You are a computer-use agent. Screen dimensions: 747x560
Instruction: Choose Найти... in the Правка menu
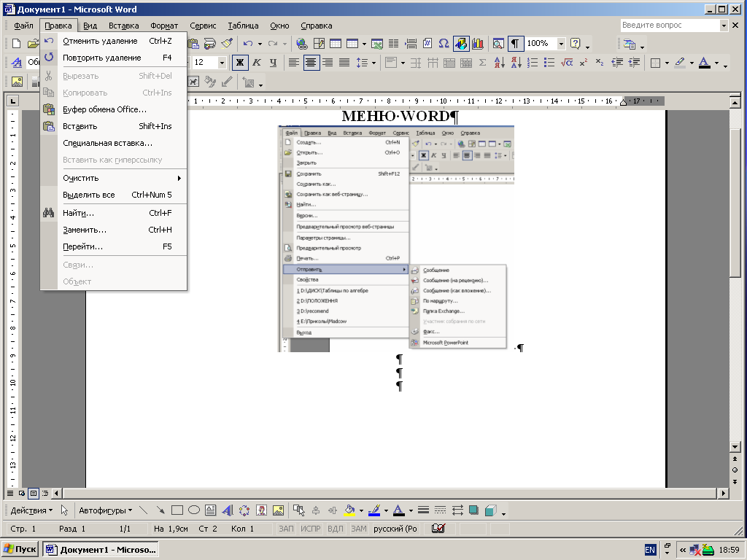click(x=78, y=213)
